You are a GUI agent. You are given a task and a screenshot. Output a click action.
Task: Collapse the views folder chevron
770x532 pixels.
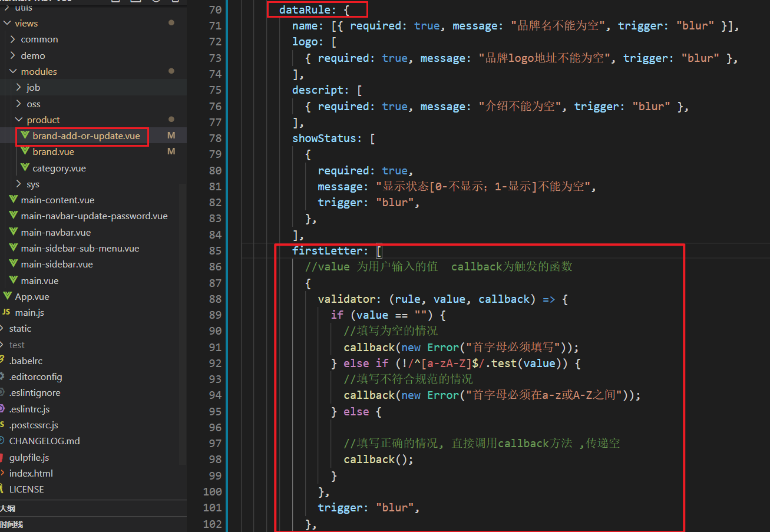tap(7, 24)
